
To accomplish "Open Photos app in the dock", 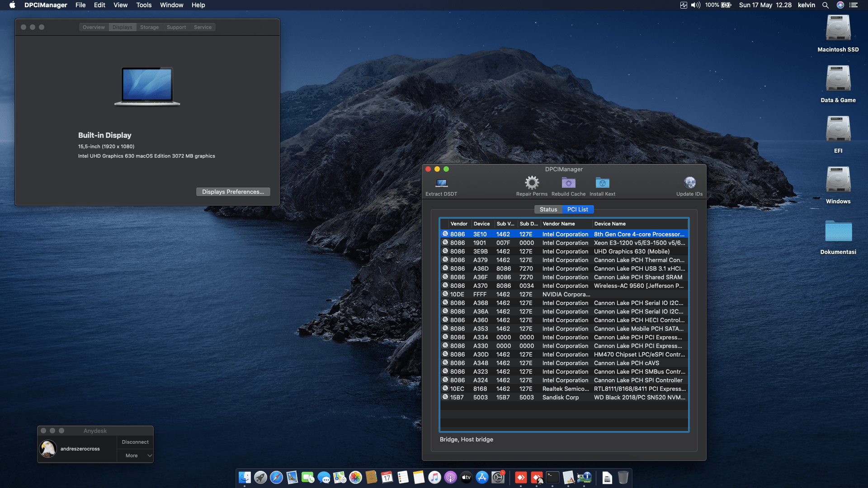I will (x=355, y=477).
